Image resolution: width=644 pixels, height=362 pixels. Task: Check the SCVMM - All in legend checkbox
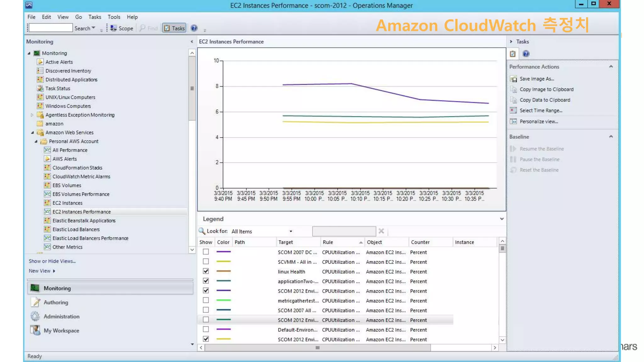(206, 261)
